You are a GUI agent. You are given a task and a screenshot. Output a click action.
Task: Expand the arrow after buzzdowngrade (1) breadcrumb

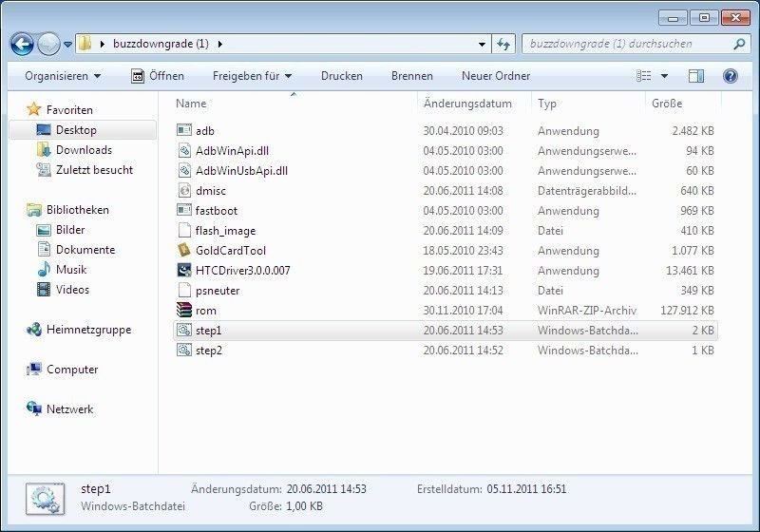[220, 44]
